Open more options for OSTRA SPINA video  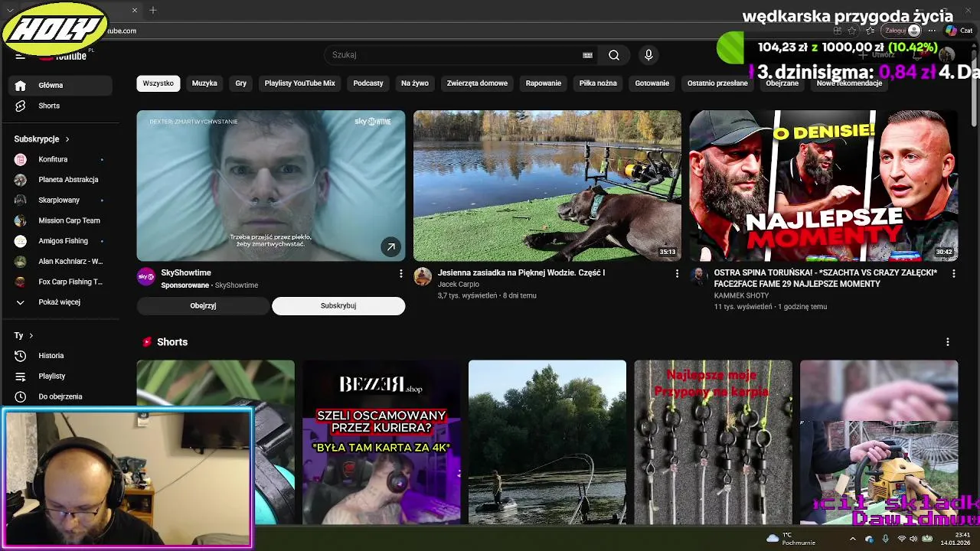coord(953,273)
